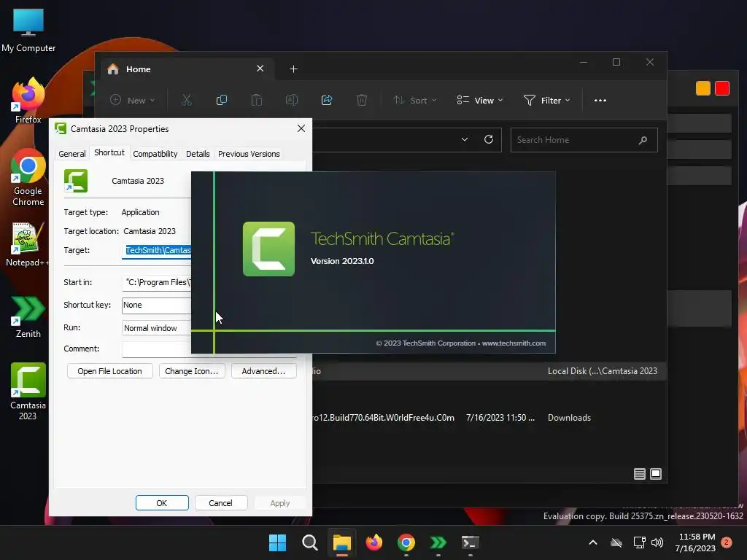Click the Search Home box
Image resolution: width=747 pixels, height=560 pixels.
(584, 140)
